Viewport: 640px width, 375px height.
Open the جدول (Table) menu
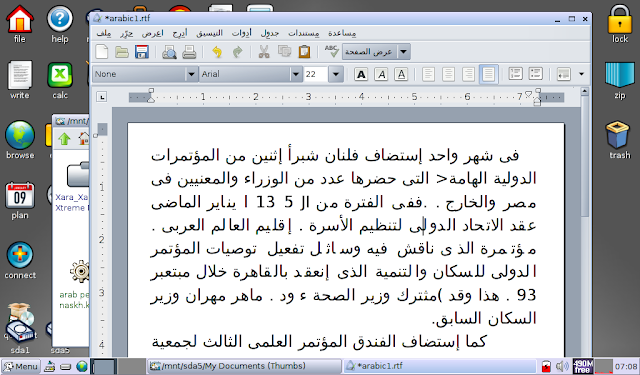coord(270,33)
